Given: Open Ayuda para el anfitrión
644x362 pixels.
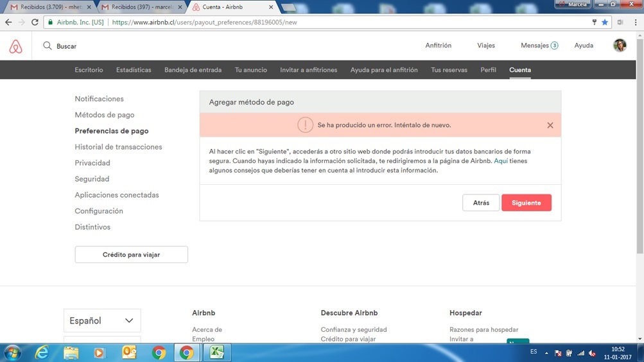Looking at the screenshot, I should pos(384,70).
